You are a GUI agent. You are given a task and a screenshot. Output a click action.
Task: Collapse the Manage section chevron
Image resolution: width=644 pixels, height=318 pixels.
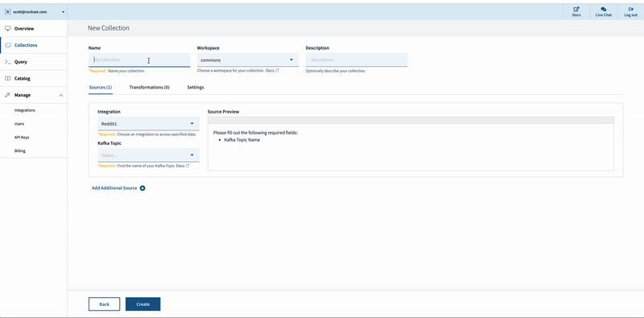click(61, 95)
